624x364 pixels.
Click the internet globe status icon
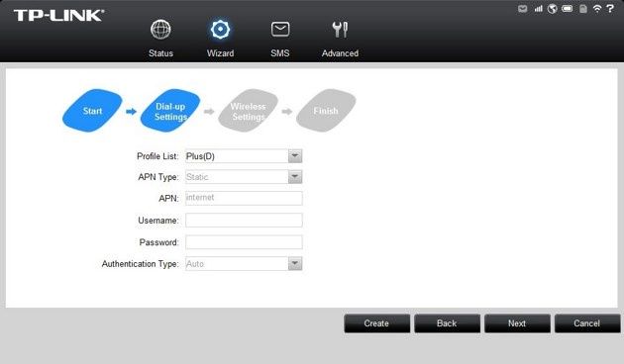point(552,9)
